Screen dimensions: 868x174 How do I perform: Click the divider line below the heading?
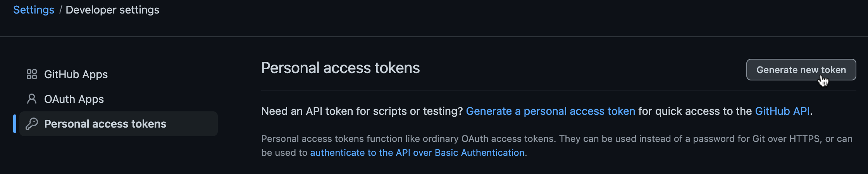pos(558,90)
